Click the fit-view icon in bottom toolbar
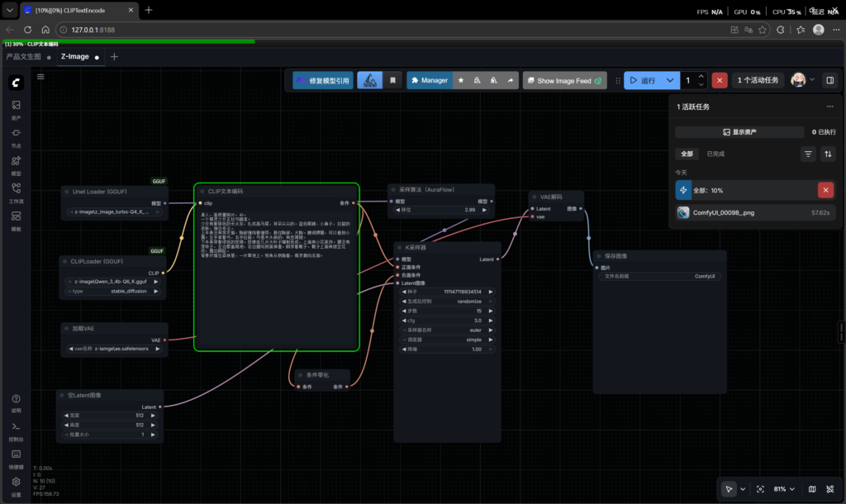Image resolution: width=846 pixels, height=504 pixels. coord(760,489)
